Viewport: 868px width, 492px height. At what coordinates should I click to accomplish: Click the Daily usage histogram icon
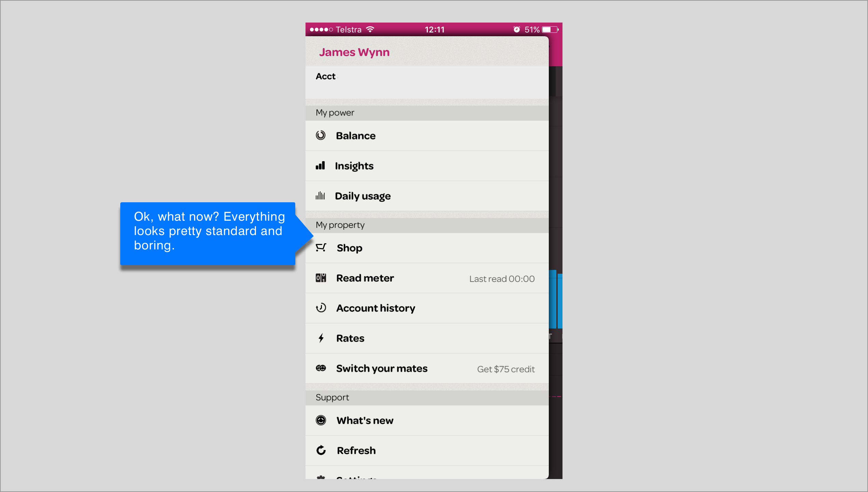(320, 196)
